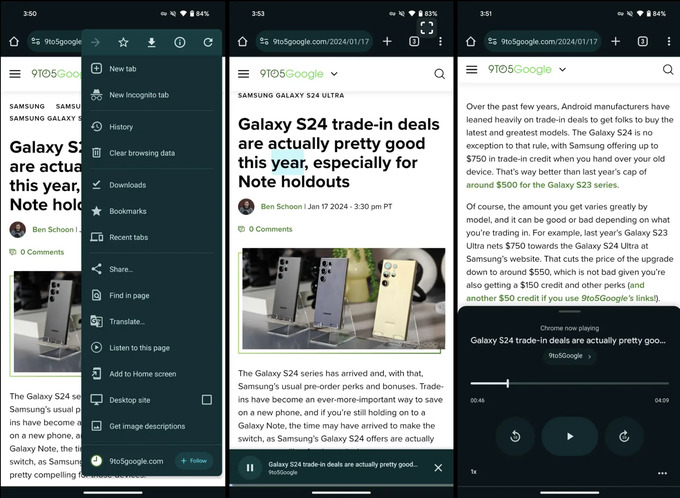Follow 9to5google.com with Follow button
This screenshot has width=680, height=498.
(194, 461)
